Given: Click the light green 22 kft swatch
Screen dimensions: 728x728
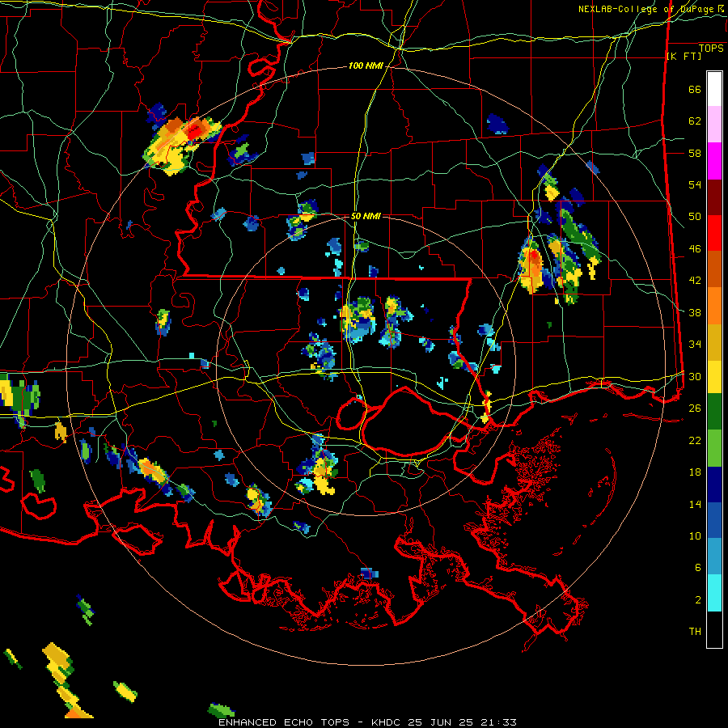Looking at the screenshot, I should tap(714, 448).
